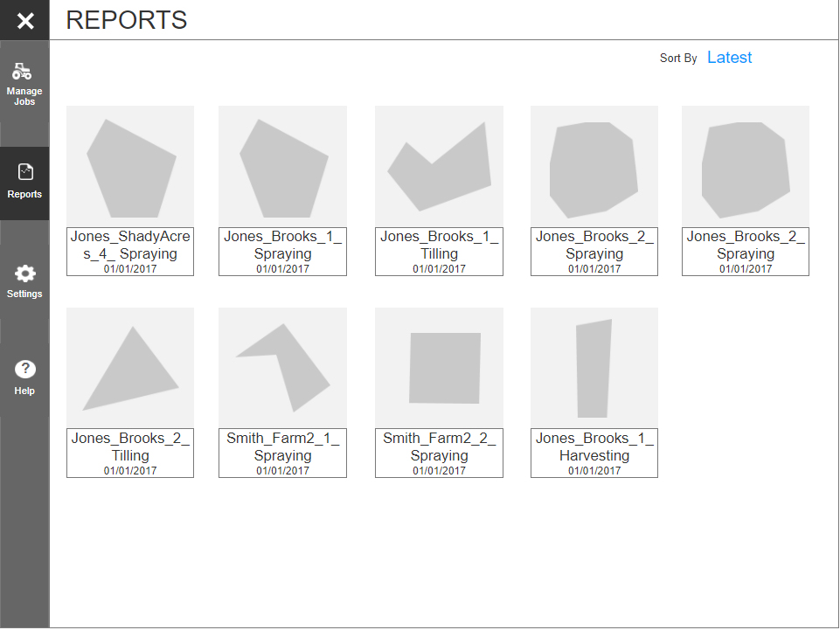Select the Smith_Farm2_1_ Spraying report name label
Screen dimensions: 840x630
coord(282,447)
